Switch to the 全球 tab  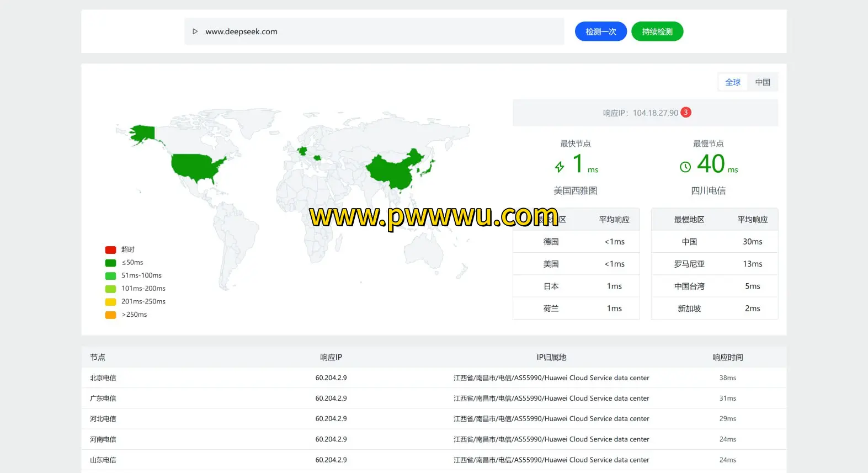tap(733, 82)
